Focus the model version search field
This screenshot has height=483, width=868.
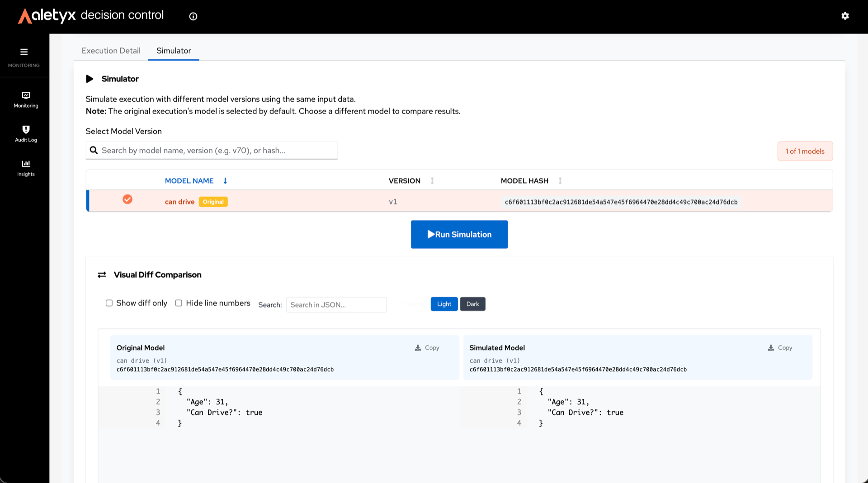click(212, 151)
